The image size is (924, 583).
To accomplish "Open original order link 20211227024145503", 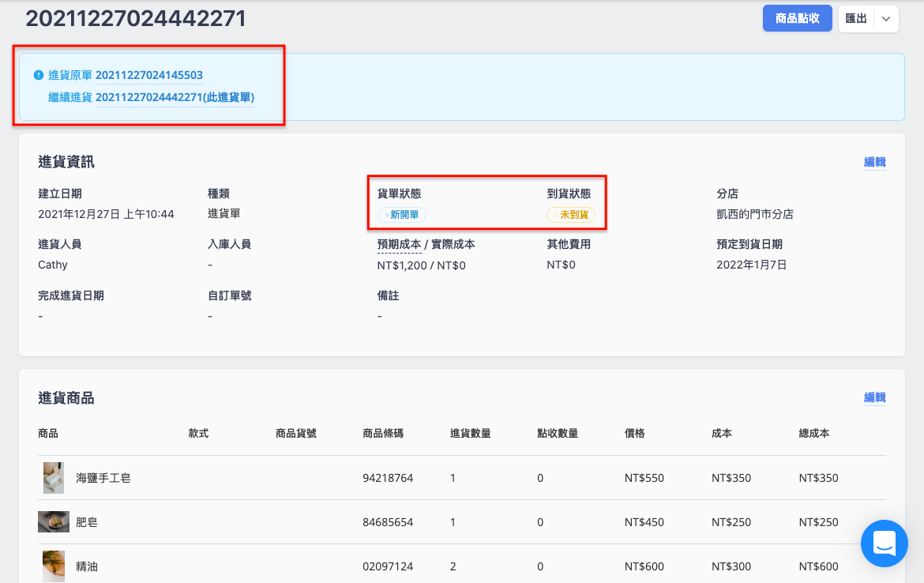I will coord(149,75).
